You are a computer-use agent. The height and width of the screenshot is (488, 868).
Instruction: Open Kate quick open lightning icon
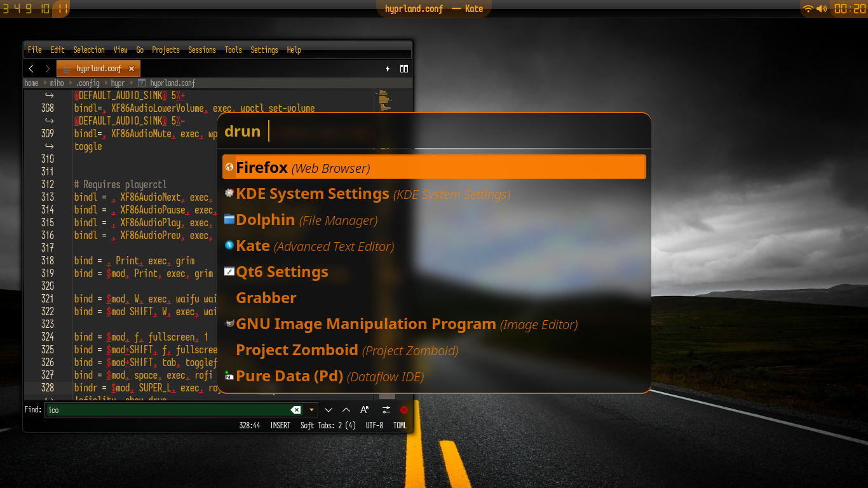coord(388,69)
